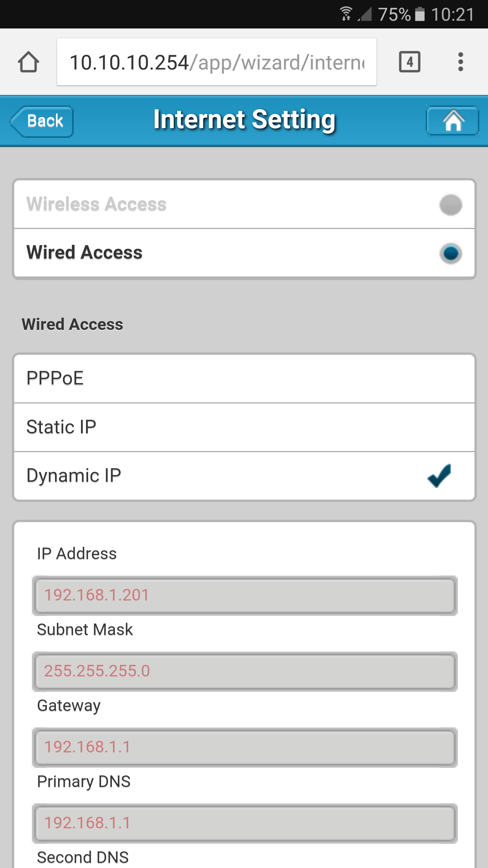Tap the browser home icon

pos(28,62)
